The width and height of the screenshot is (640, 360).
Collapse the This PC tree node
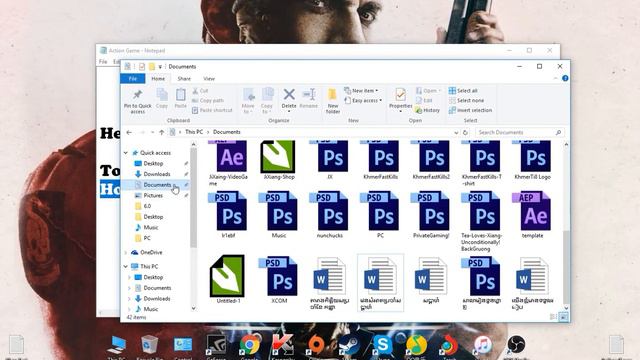pos(126,267)
